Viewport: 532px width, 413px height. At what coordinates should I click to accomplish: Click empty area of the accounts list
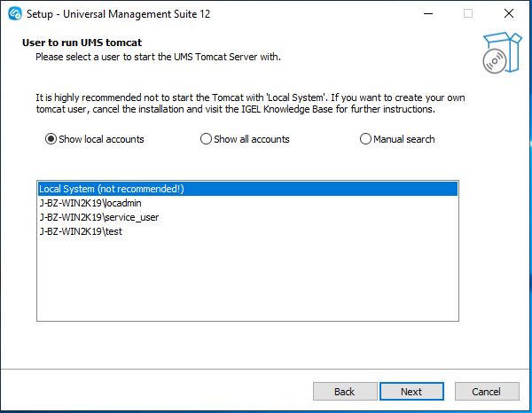tap(246, 279)
